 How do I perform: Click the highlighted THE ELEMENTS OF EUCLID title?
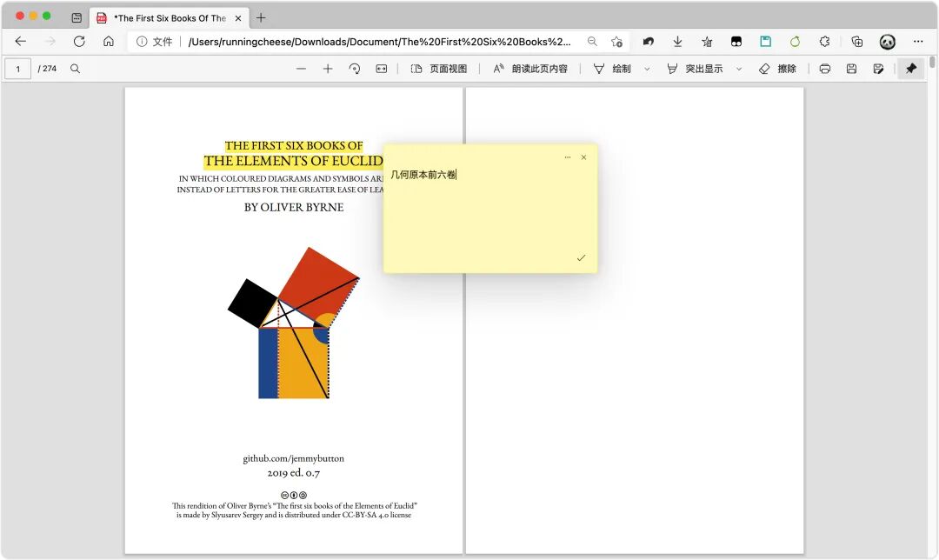(x=293, y=161)
